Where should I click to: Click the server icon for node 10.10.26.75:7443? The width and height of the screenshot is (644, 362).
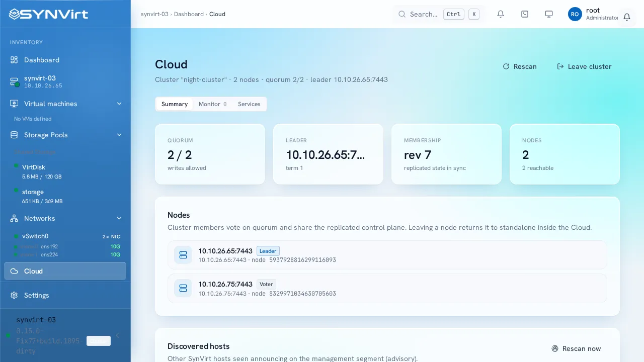click(183, 288)
